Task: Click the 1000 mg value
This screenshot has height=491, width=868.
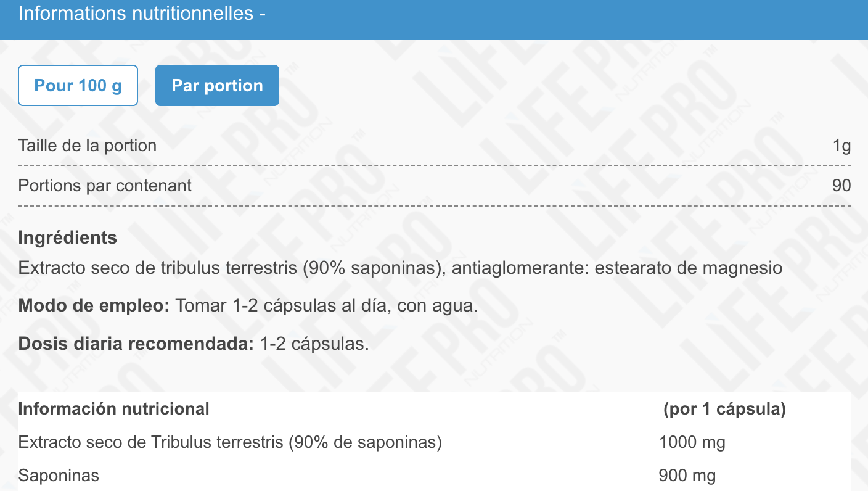Action: tap(692, 442)
